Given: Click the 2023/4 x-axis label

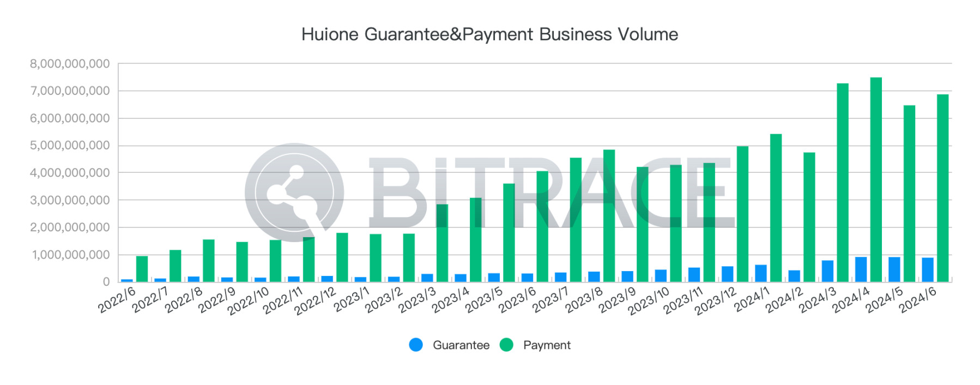Looking at the screenshot, I should (x=450, y=299).
